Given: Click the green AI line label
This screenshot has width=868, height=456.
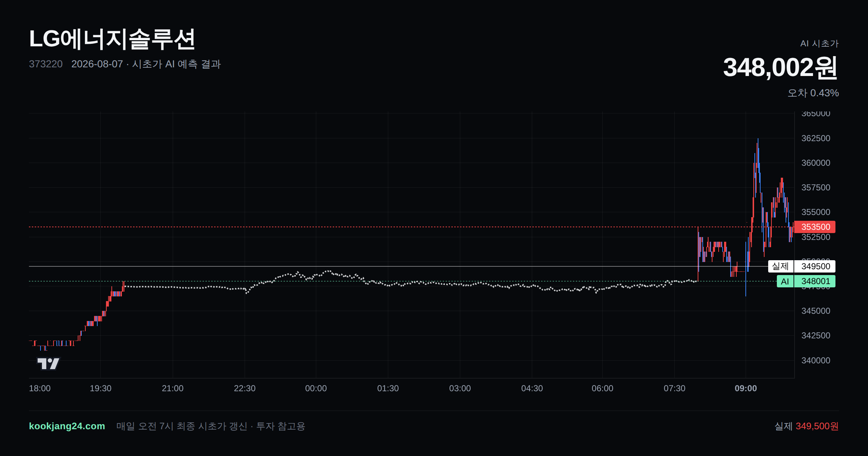Looking at the screenshot, I should [x=785, y=281].
